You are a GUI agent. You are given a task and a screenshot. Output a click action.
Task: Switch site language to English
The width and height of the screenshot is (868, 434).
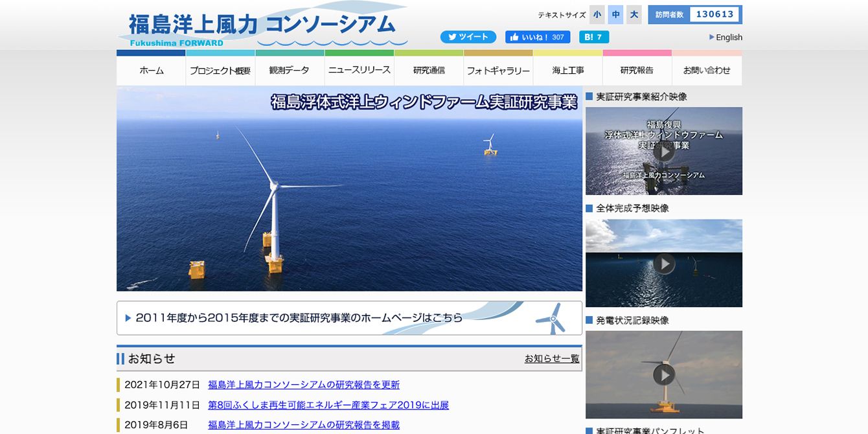pyautogui.click(x=728, y=38)
